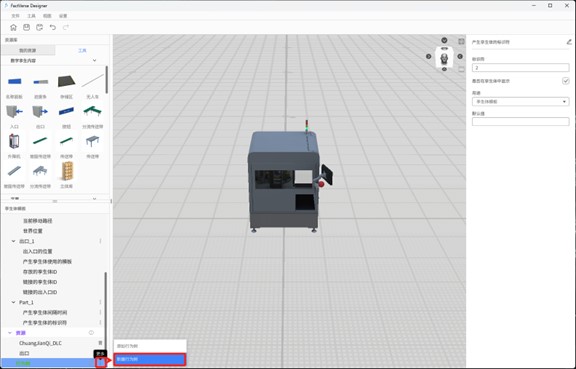Screen dimensions: 576x369
Task: Click the identifier input field containing 2
Action: coord(521,68)
